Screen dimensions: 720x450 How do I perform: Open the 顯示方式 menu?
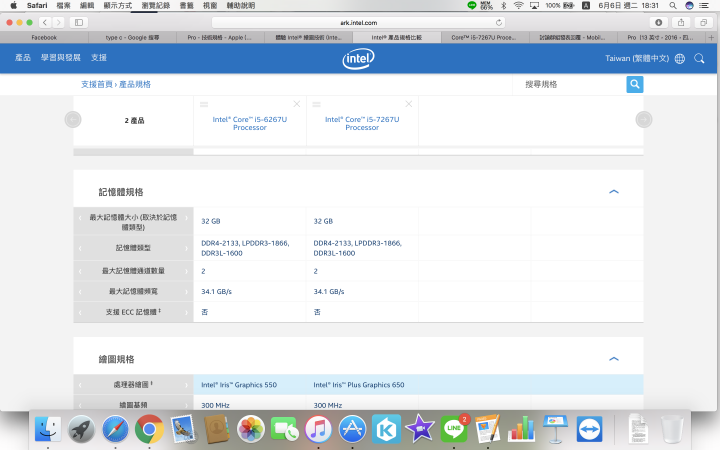118,6
